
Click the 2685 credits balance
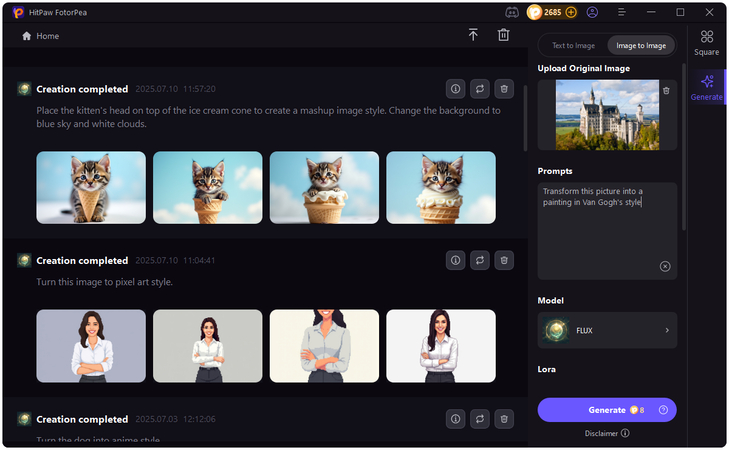pos(552,13)
